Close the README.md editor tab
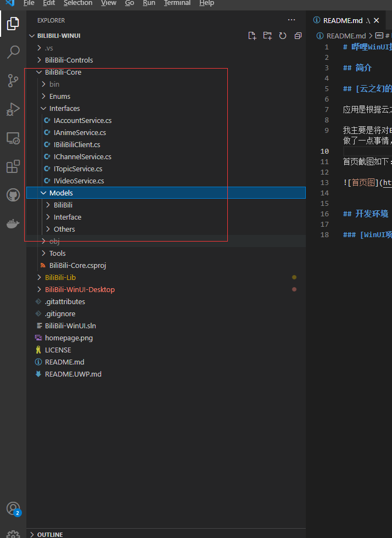Image resolution: width=392 pixels, height=538 pixels. click(377, 20)
